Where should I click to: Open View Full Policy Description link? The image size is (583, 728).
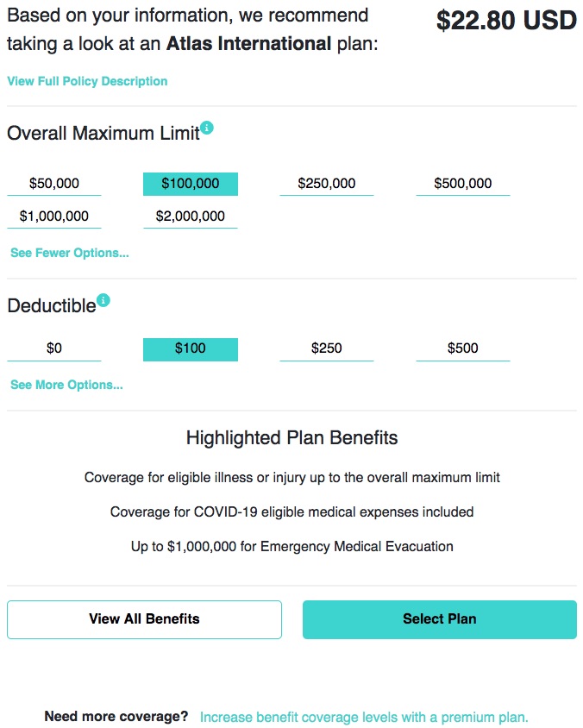(87, 81)
